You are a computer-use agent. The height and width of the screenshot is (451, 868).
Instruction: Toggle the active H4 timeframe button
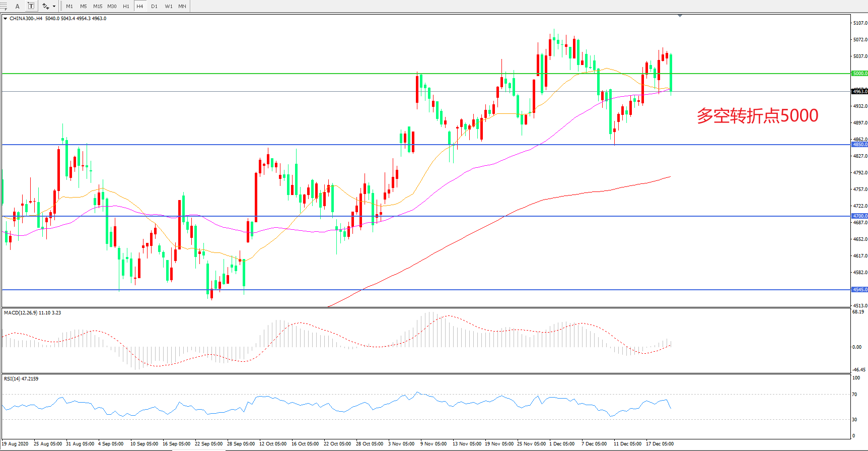(x=140, y=7)
